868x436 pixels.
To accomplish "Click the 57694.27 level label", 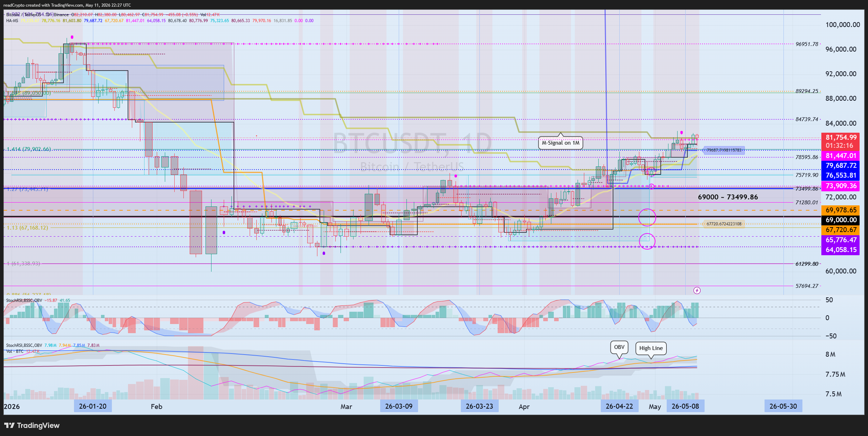I will pos(807,286).
